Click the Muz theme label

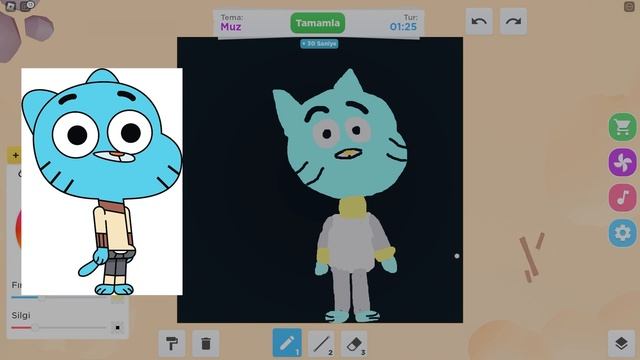231,27
